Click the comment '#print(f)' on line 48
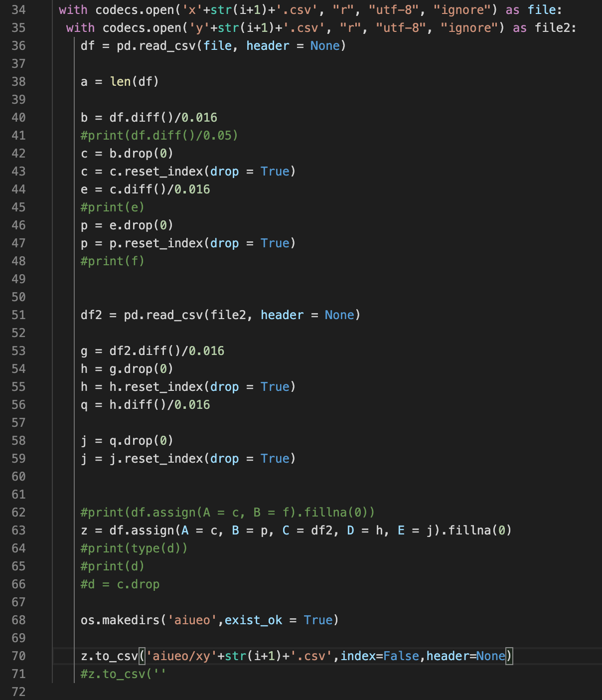This screenshot has width=602, height=700. click(113, 261)
